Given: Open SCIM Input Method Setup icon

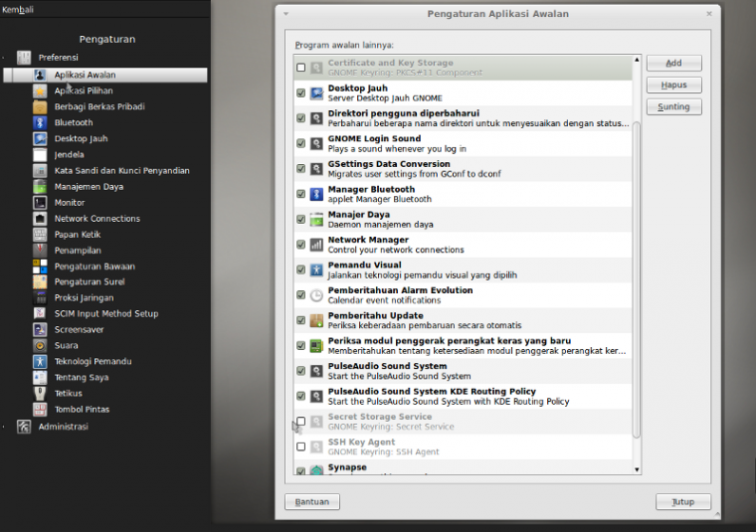Looking at the screenshot, I should coord(40,313).
